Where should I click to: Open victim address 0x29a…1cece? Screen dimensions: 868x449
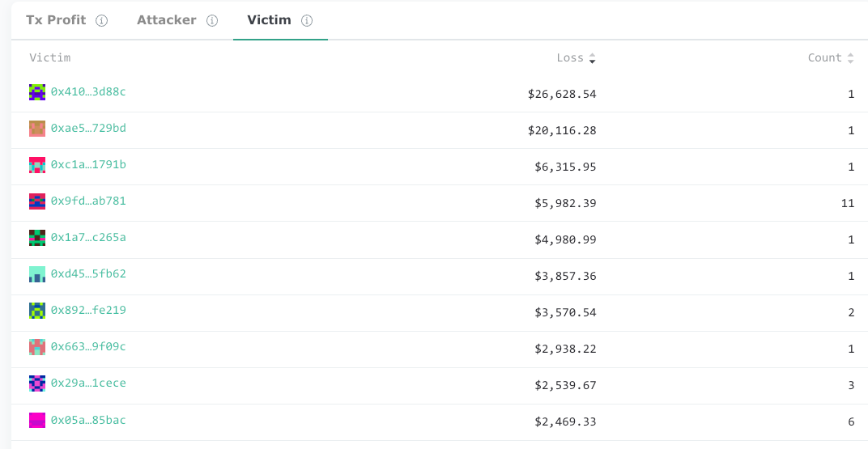coord(88,383)
